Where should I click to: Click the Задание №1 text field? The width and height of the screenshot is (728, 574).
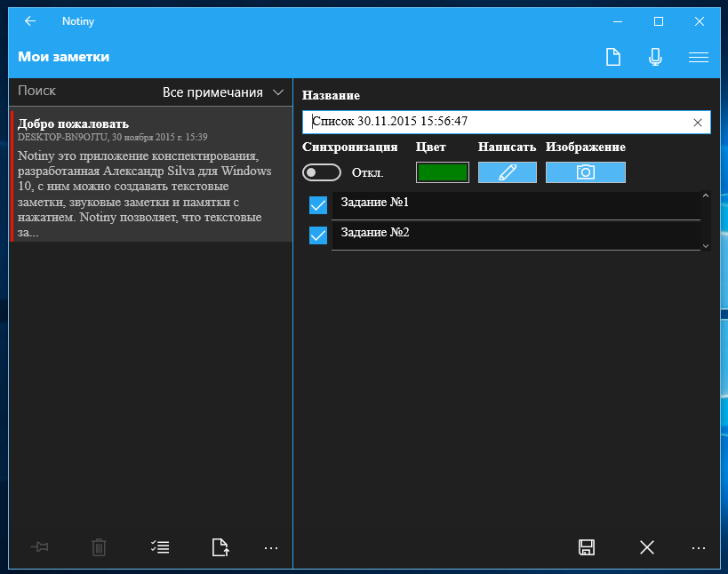coord(516,205)
